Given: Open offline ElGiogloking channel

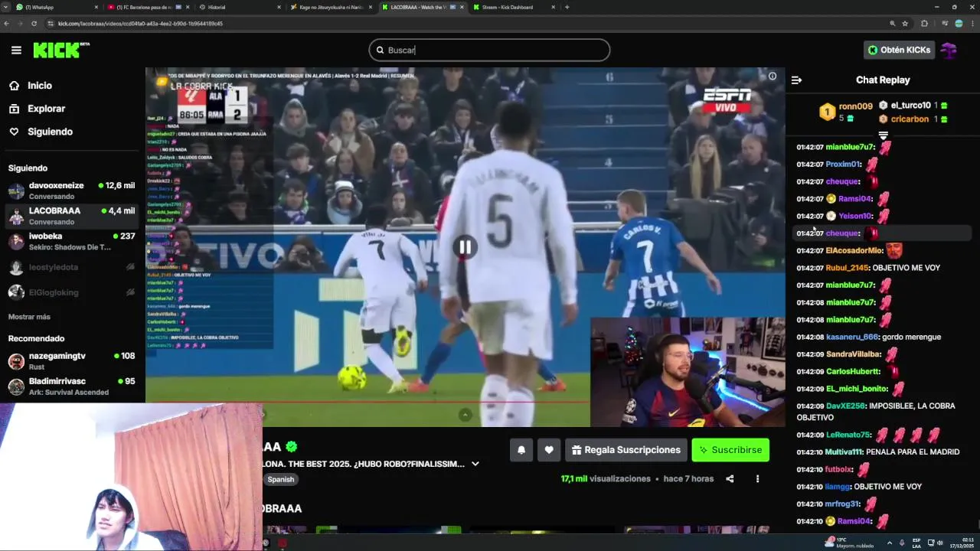Looking at the screenshot, I should tap(72, 292).
